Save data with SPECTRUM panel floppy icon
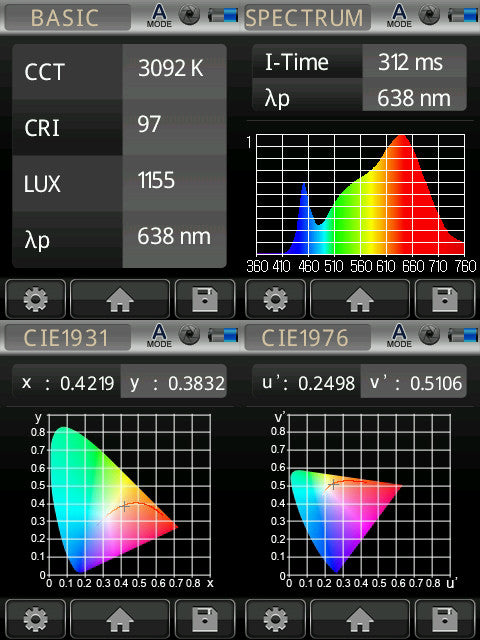 coord(445,299)
